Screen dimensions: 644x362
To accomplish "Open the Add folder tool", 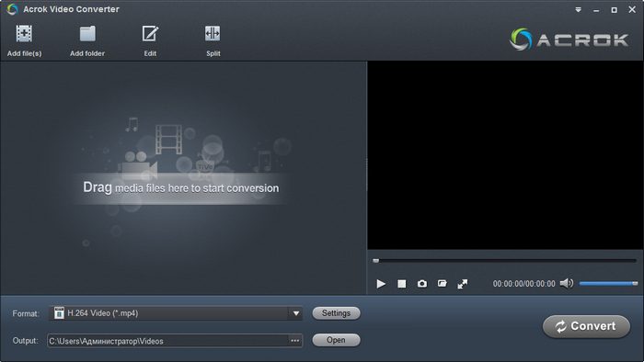I will click(x=87, y=34).
